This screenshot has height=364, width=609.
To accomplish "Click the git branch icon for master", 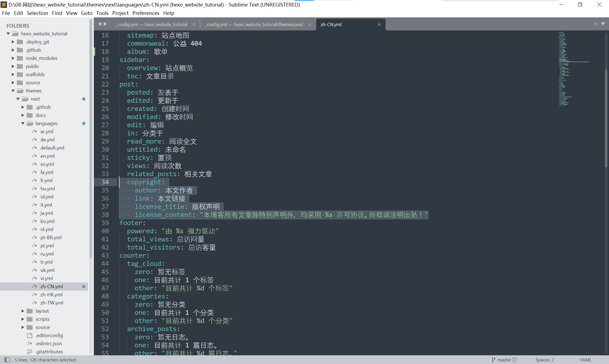I will coord(493,360).
